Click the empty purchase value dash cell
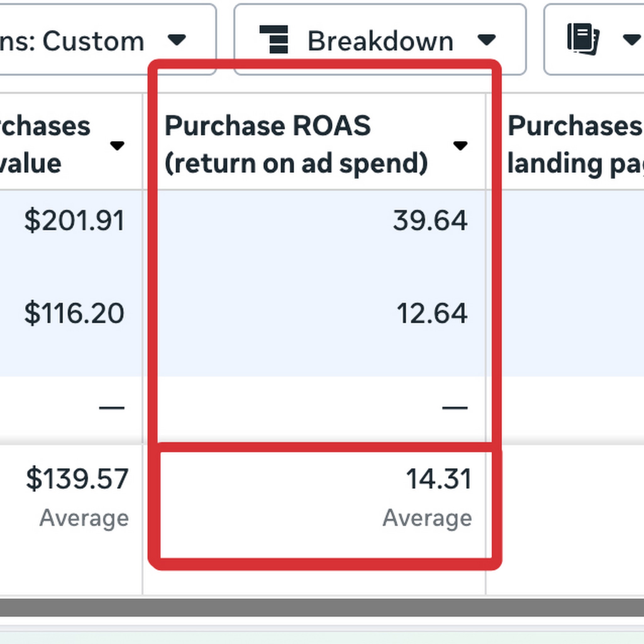Viewport: 644px width, 644px height. (112, 408)
